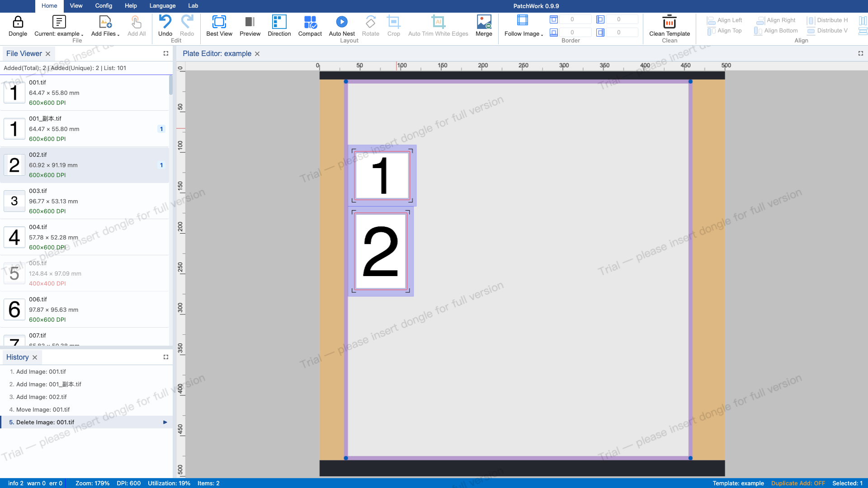868x488 pixels.
Task: Maximize the File Viewer panel
Action: [166, 53]
